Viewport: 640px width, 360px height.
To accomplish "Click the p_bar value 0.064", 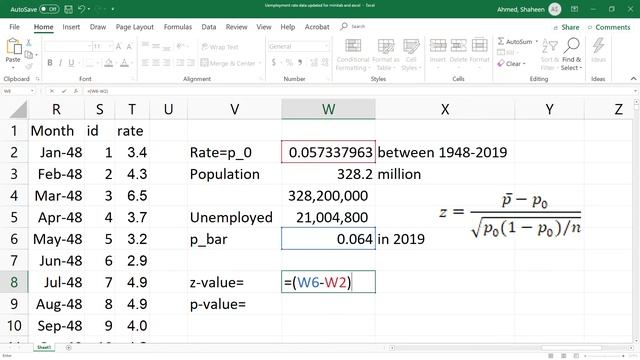I will coord(328,239).
